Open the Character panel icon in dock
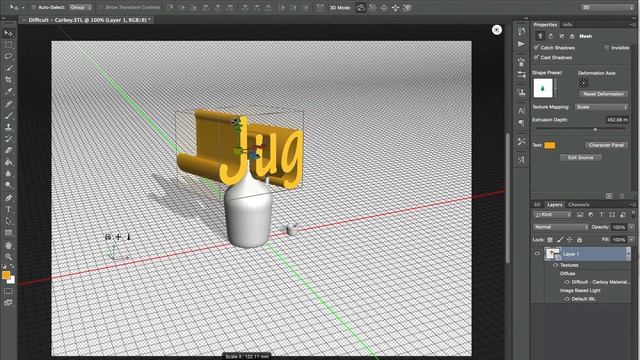The image size is (640, 360). (x=521, y=111)
